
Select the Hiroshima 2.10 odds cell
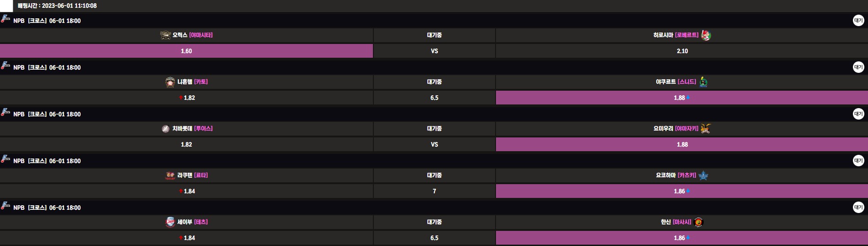(x=682, y=51)
